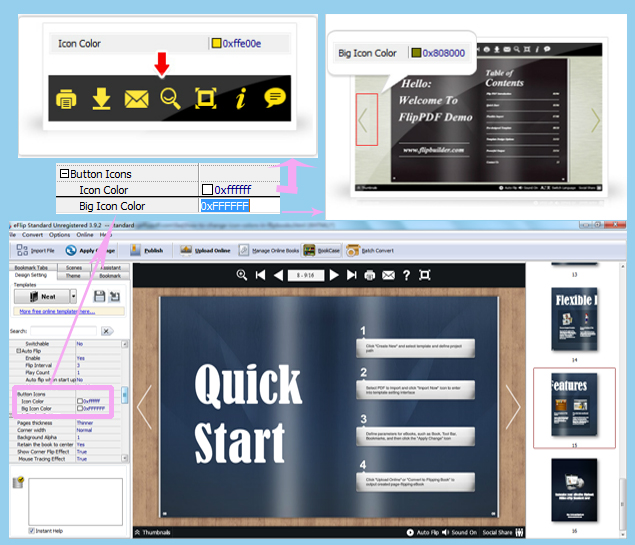Click the property list scroll-up arrow
This screenshot has width=635, height=545.
tap(125, 344)
